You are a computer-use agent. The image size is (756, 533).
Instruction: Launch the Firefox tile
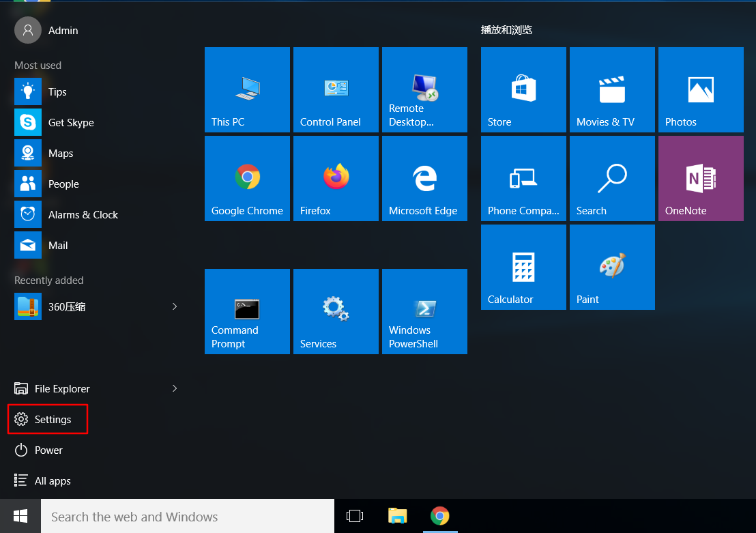[336, 179]
